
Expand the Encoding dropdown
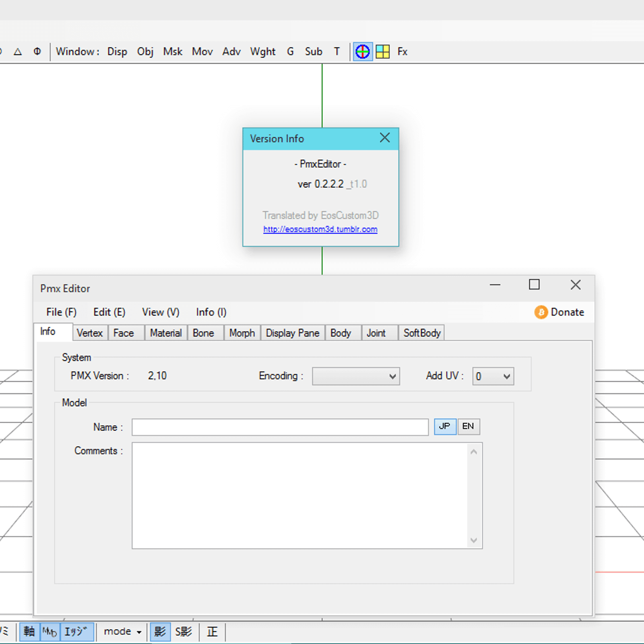(356, 376)
